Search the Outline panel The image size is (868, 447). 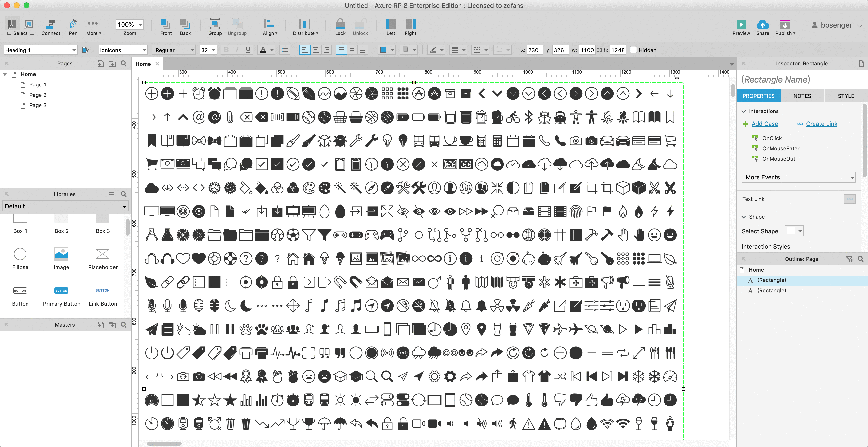pyautogui.click(x=860, y=259)
